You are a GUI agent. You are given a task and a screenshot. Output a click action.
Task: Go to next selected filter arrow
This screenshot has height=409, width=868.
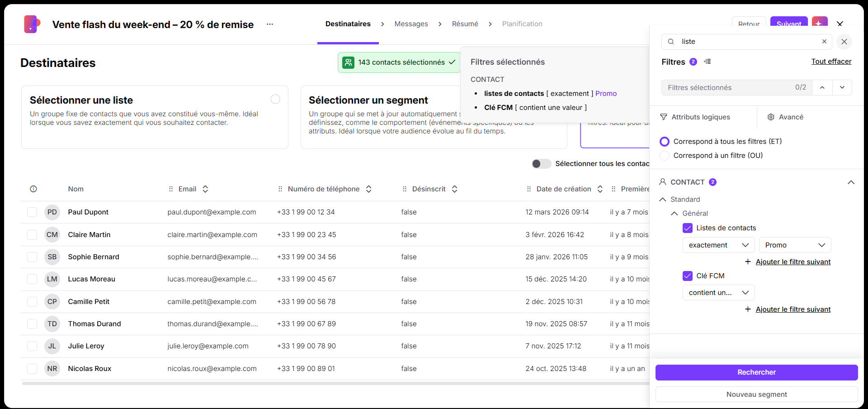pos(842,88)
